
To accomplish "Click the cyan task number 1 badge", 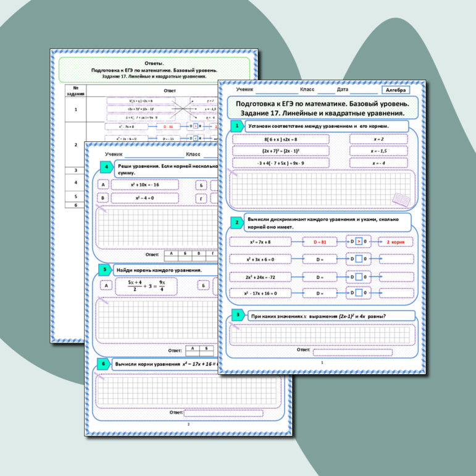I will 235,126.
